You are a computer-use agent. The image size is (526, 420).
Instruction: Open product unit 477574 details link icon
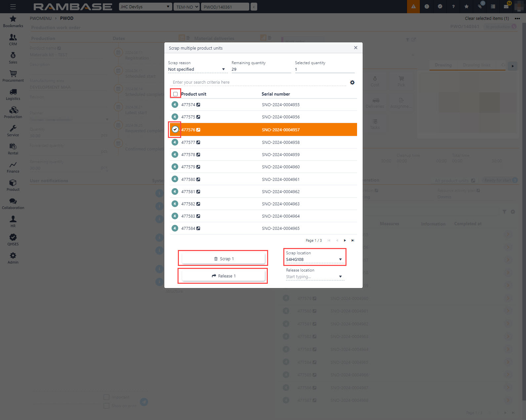coord(198,105)
